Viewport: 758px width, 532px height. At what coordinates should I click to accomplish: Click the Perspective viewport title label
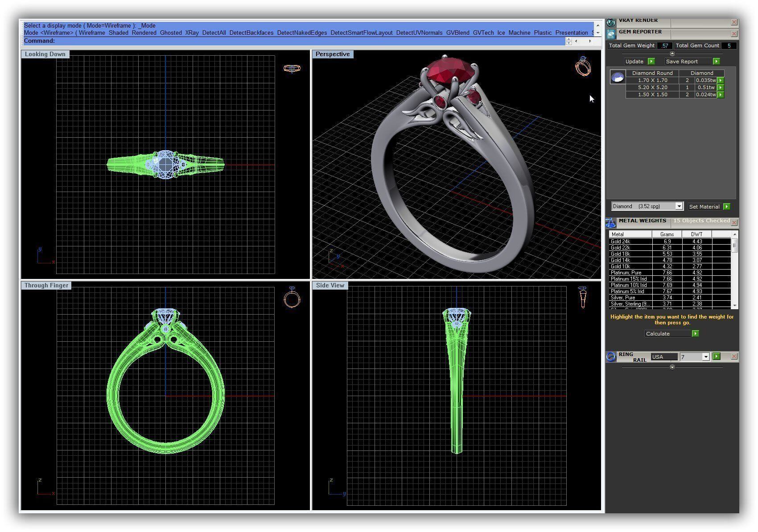tap(333, 54)
